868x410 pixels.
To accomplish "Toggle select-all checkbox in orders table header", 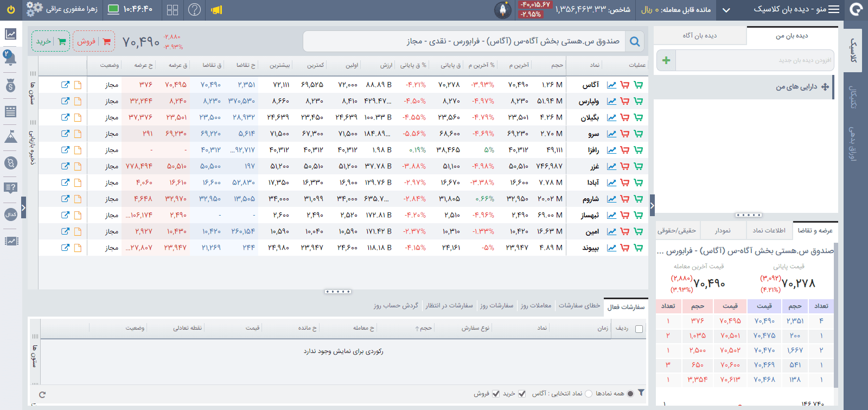I will click(x=639, y=329).
